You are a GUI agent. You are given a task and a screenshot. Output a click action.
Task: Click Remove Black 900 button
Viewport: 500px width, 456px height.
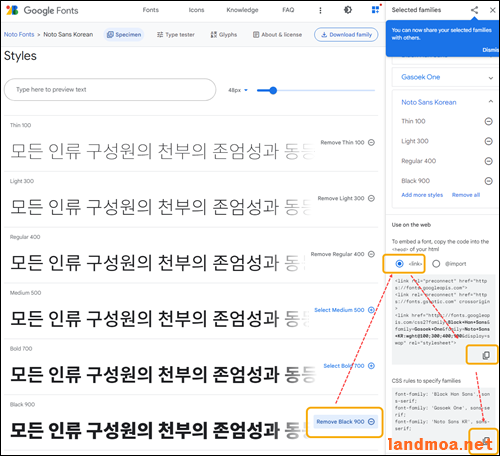point(345,422)
